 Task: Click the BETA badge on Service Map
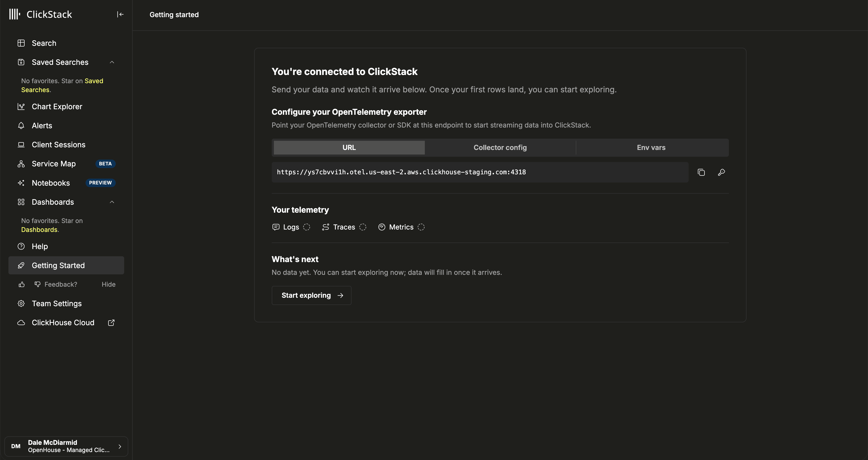pyautogui.click(x=105, y=164)
